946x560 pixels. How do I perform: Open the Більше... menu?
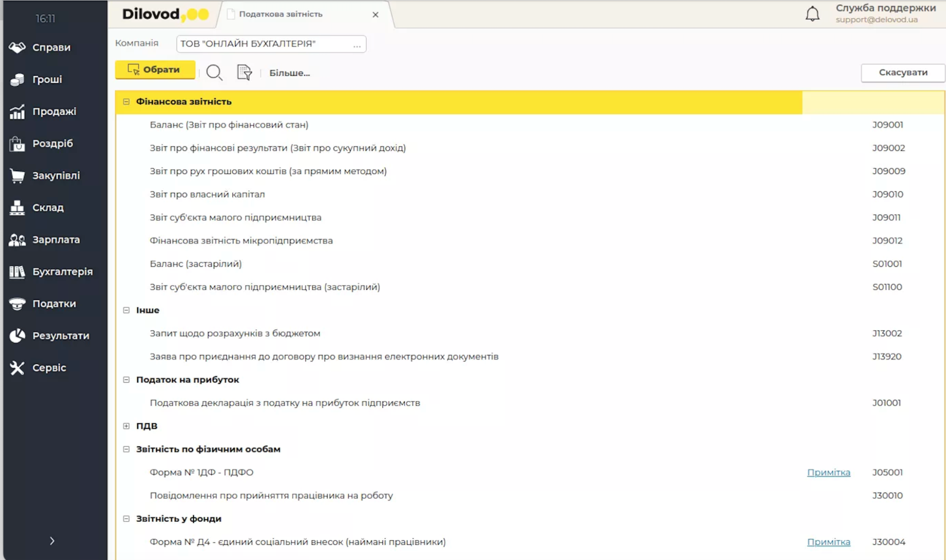[290, 73]
